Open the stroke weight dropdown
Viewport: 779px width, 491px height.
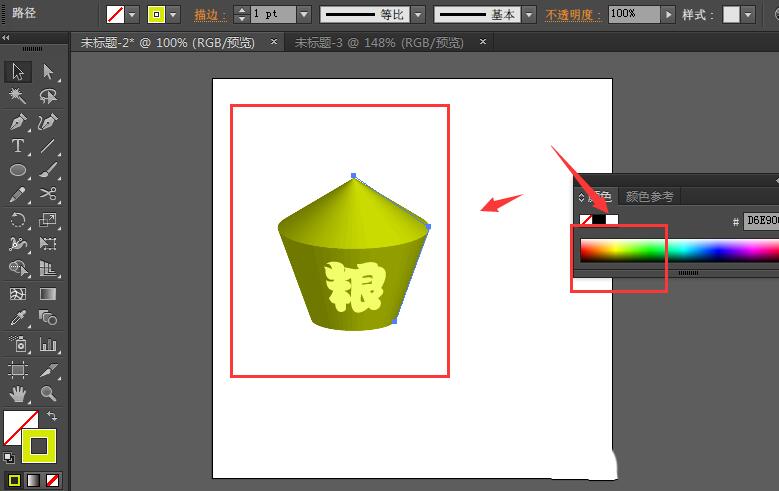coord(304,14)
